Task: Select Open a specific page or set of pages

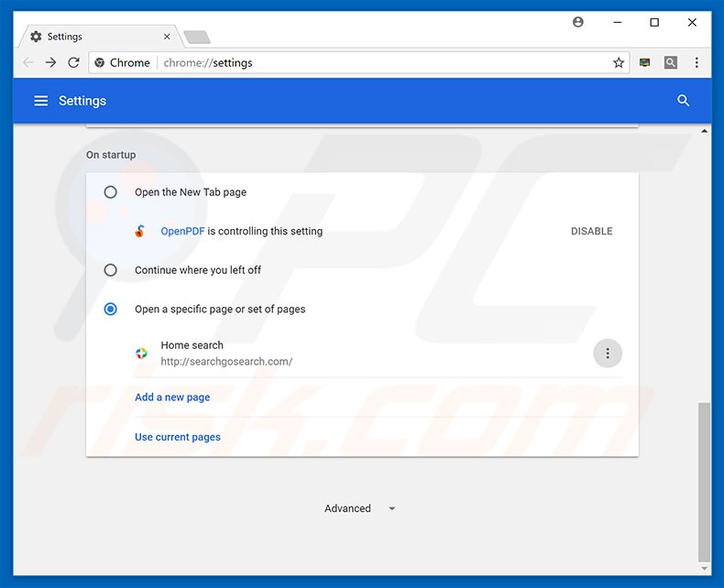Action: click(111, 310)
